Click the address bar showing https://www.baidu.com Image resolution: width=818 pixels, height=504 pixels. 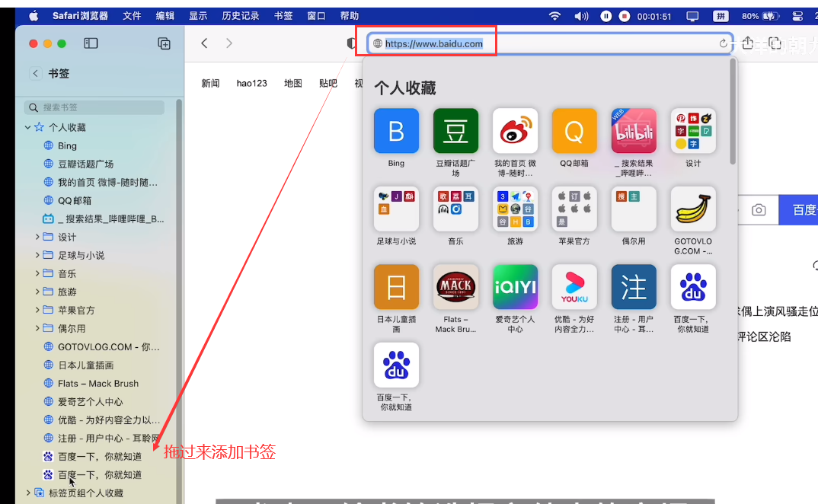click(551, 43)
